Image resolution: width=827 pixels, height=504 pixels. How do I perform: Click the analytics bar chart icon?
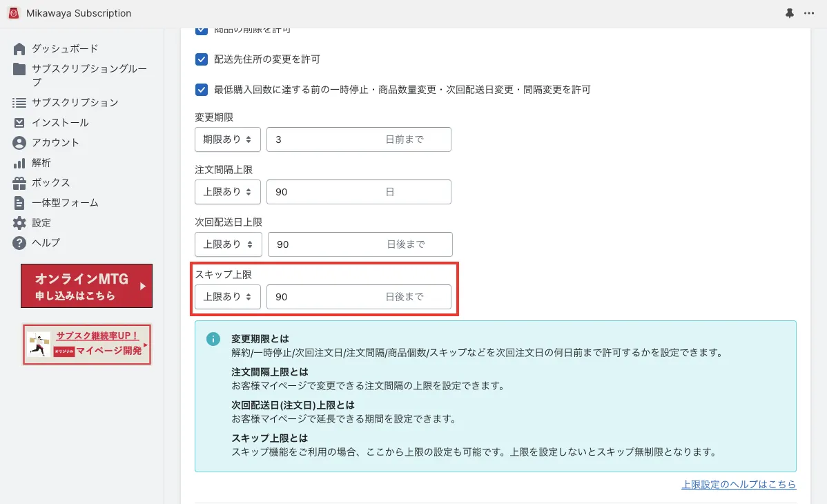point(19,163)
